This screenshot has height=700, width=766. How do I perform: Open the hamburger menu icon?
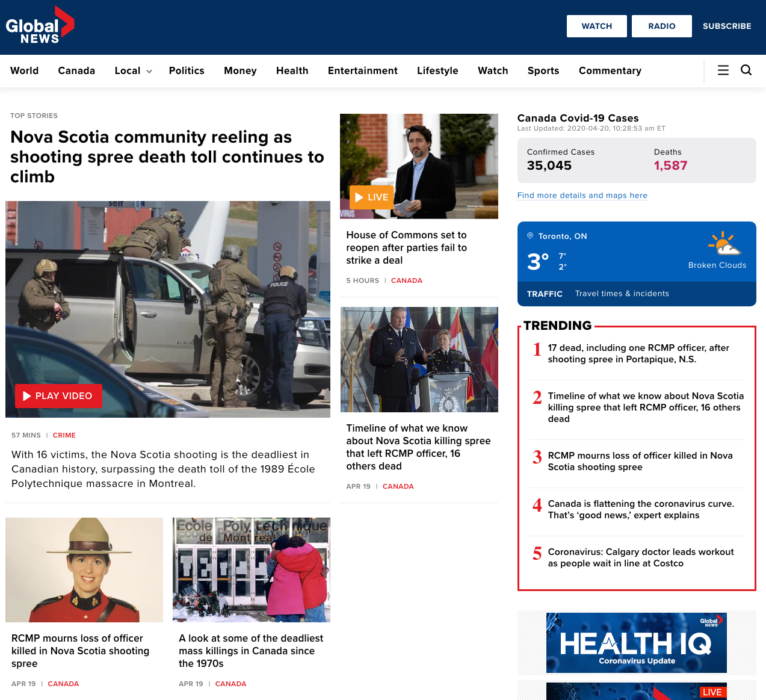pos(723,70)
